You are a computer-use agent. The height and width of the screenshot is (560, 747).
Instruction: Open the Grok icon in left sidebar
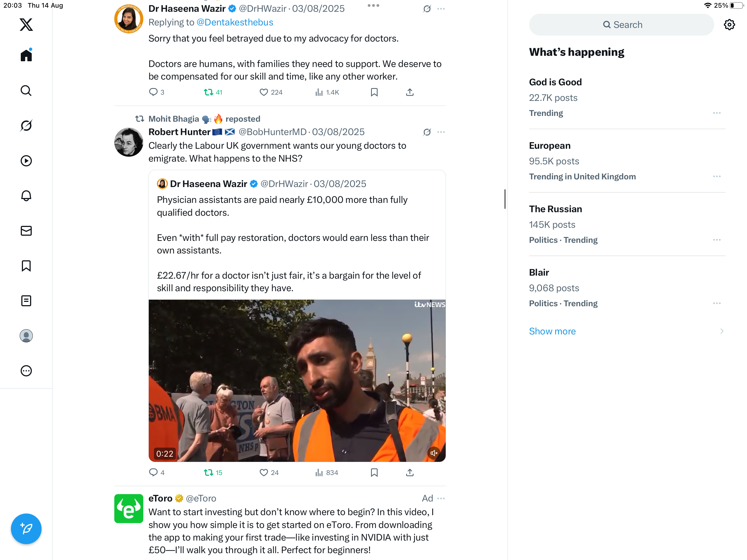(26, 126)
